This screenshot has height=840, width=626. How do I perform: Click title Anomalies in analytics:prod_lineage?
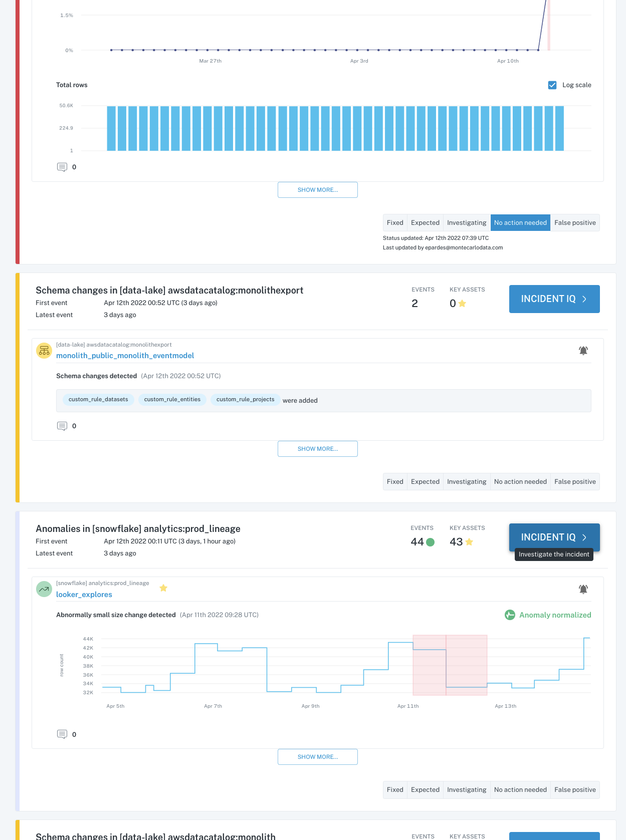(138, 529)
